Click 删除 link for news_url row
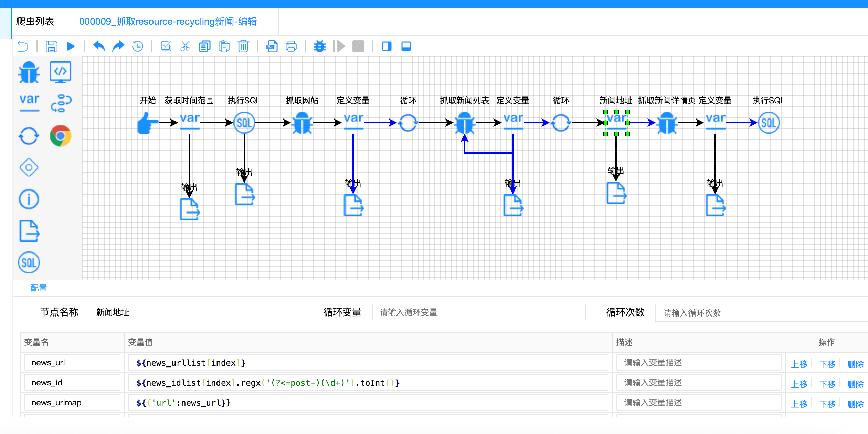This screenshot has height=434, width=868. pos(855,364)
